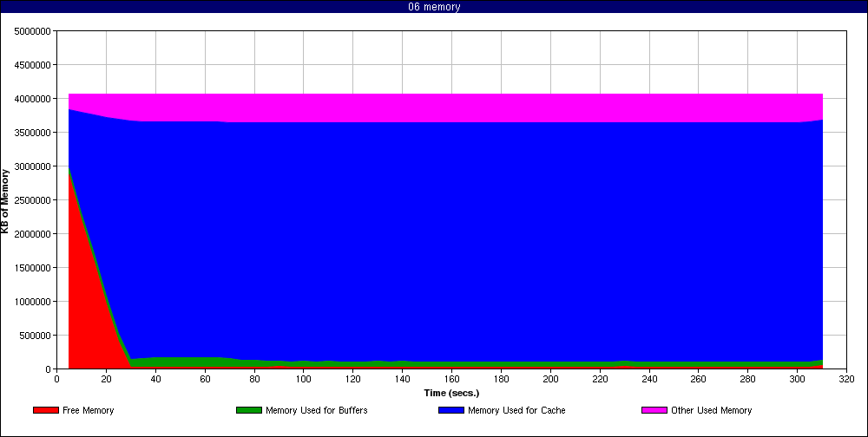Click the 80 tick on time axis
Viewport: 868px width, 437px height.
pos(254,380)
